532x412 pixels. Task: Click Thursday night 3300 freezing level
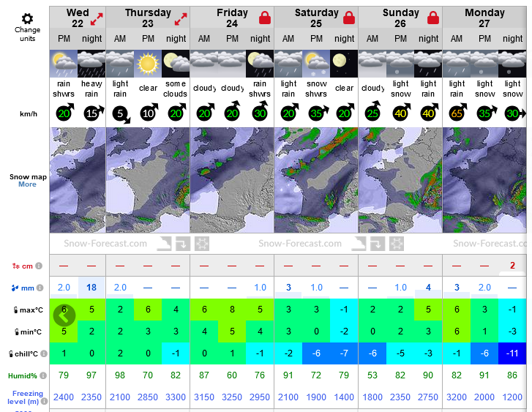[x=176, y=397]
